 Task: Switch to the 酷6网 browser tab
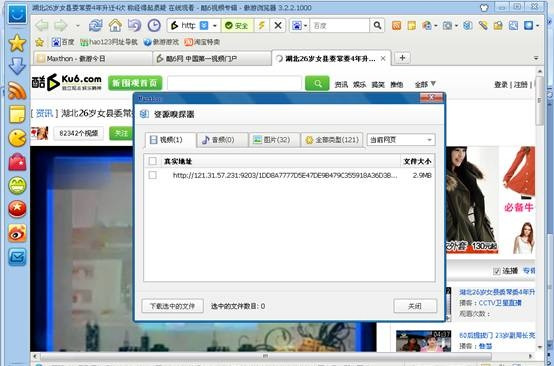(212, 59)
